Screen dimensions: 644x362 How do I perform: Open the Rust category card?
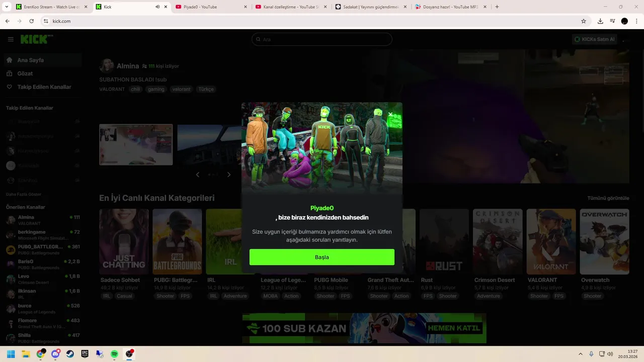point(444,241)
